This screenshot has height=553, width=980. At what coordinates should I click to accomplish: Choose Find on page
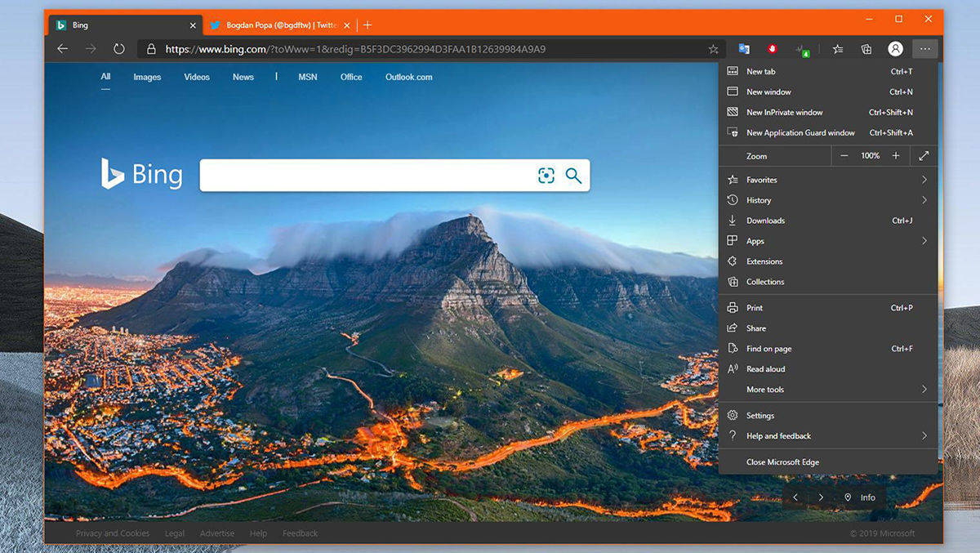point(828,349)
